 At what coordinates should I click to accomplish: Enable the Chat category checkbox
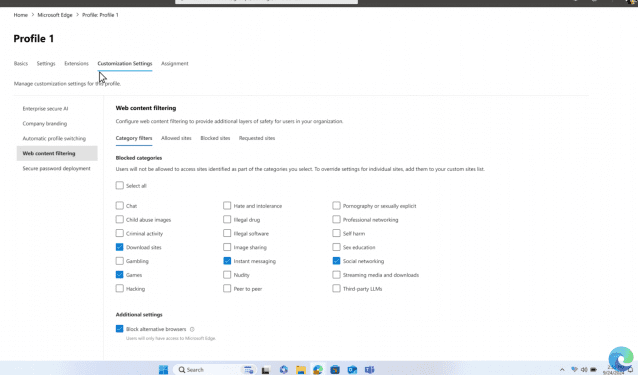(119, 206)
